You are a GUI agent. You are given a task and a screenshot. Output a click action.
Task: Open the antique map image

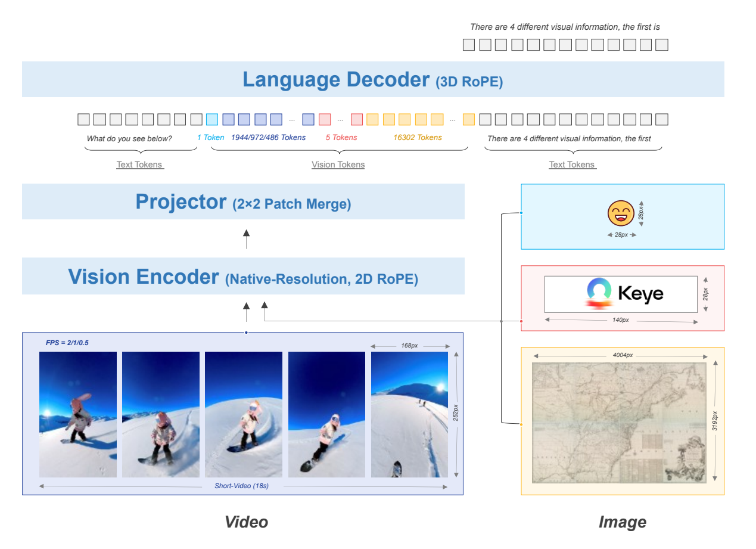click(x=619, y=423)
